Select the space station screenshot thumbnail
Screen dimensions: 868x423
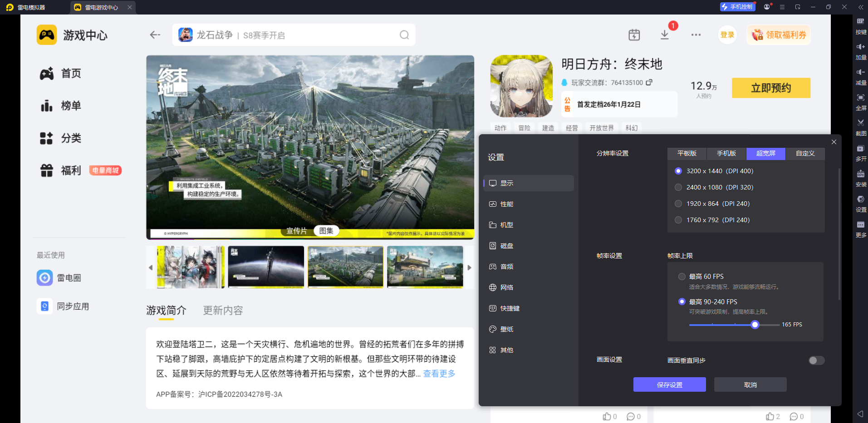pos(266,267)
